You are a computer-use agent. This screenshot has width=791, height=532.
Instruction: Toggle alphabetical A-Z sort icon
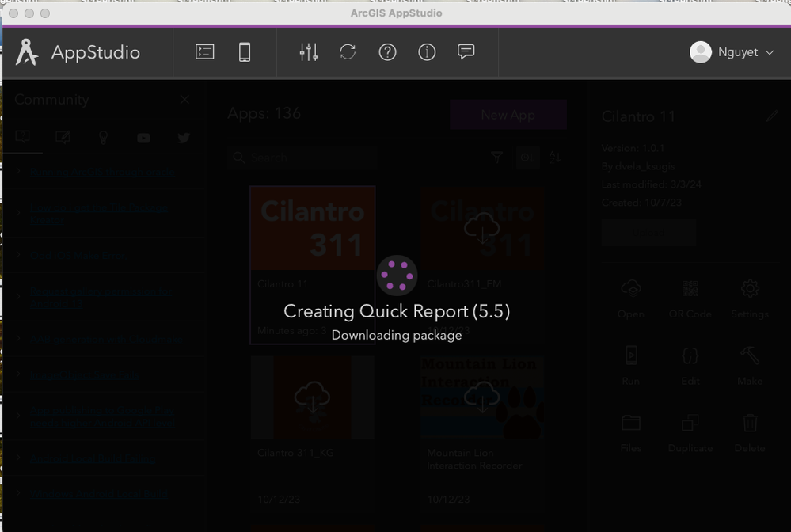pos(555,158)
